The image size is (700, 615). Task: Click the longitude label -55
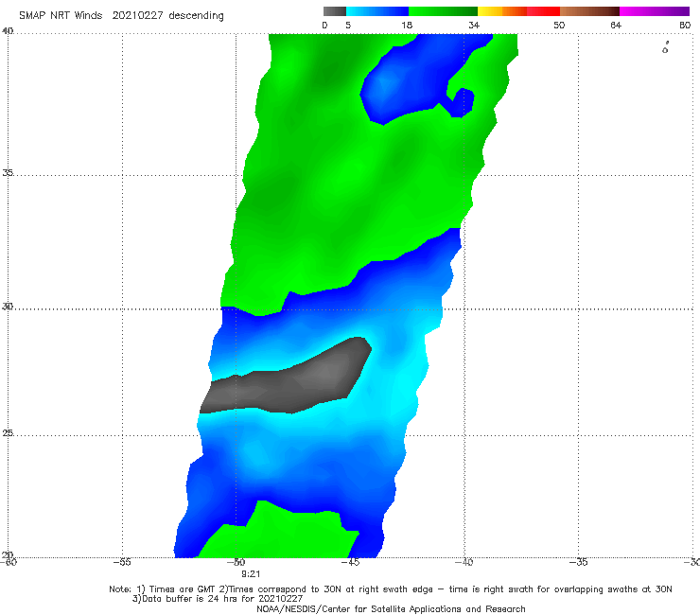point(122,562)
